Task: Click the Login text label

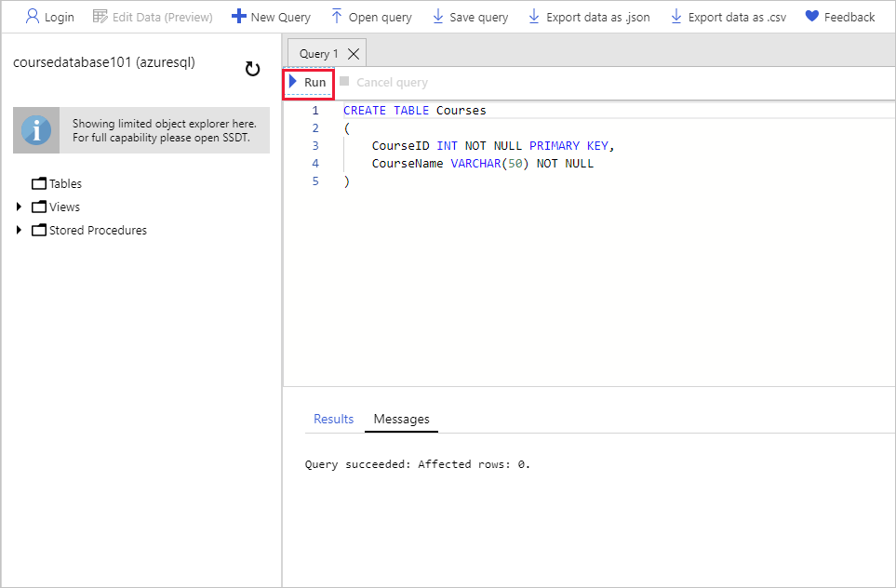Action: 60,17
